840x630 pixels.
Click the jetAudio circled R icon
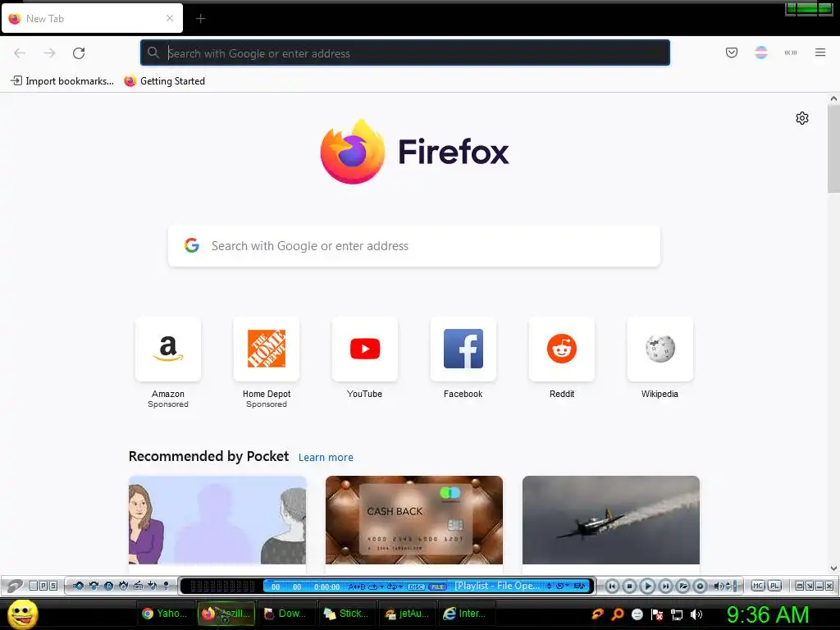pyautogui.click(x=109, y=586)
